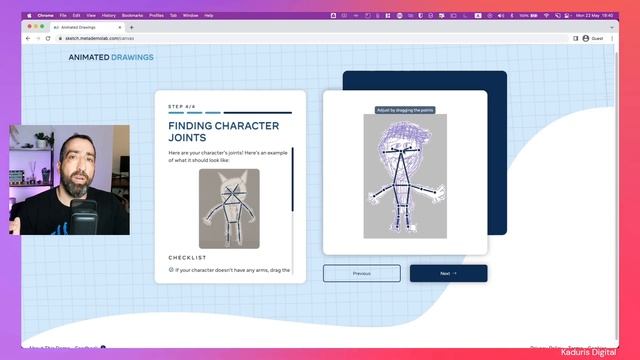Open the Chrome side panel icon
Viewport: 640px width, 360px height.
576,38
